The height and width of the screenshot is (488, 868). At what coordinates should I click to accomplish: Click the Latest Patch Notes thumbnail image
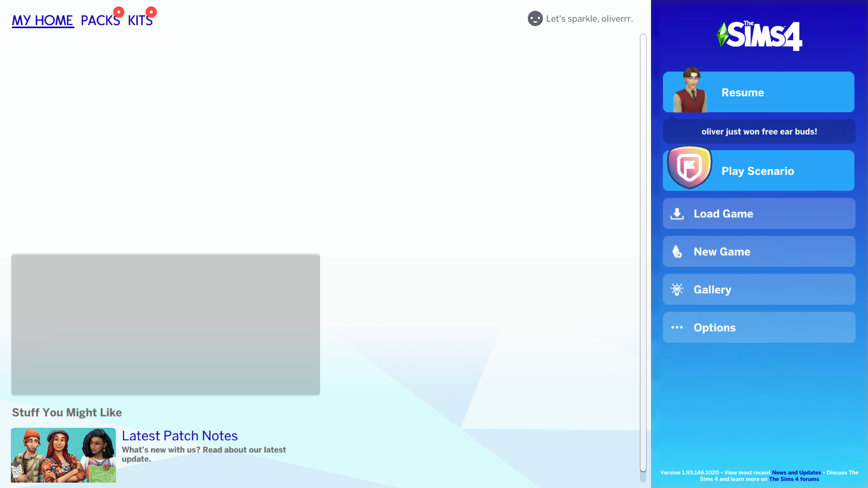click(63, 455)
